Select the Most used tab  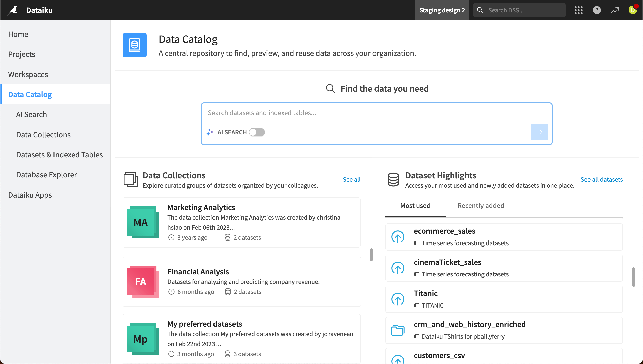pyautogui.click(x=415, y=206)
